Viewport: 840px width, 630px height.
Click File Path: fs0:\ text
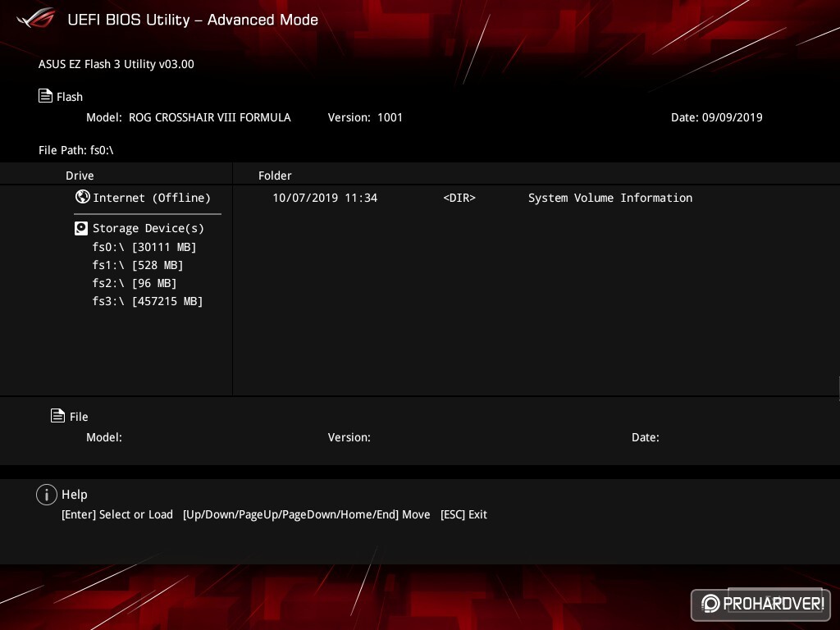(x=76, y=150)
